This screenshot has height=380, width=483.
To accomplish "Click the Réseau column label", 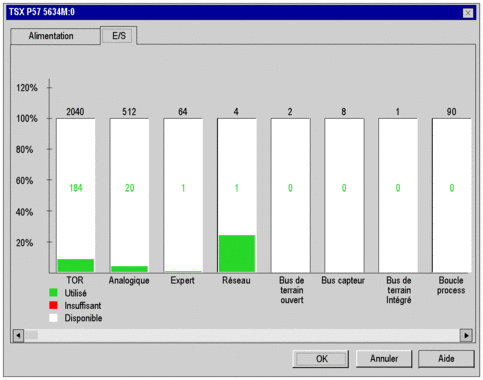I will click(x=236, y=280).
